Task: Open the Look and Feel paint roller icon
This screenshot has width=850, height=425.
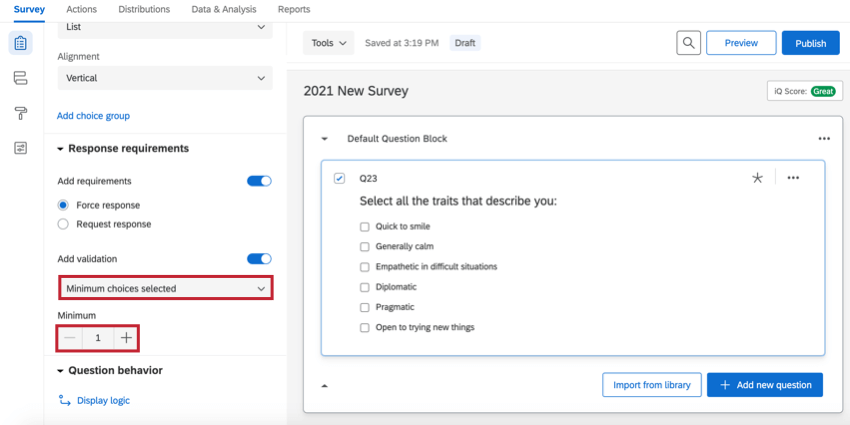Action: [20, 113]
